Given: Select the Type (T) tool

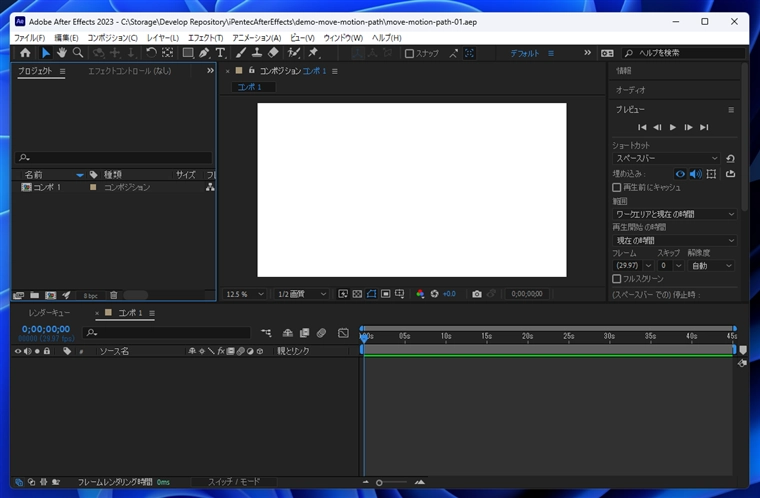Looking at the screenshot, I should (x=221, y=53).
